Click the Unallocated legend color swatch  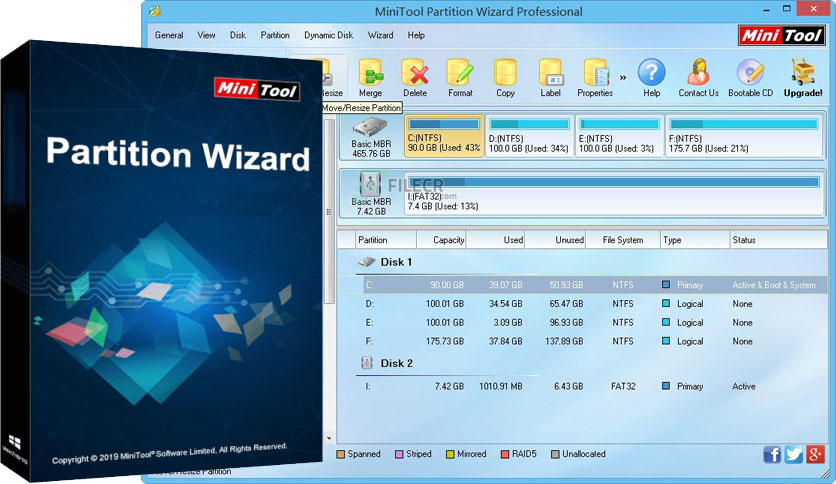[555, 454]
